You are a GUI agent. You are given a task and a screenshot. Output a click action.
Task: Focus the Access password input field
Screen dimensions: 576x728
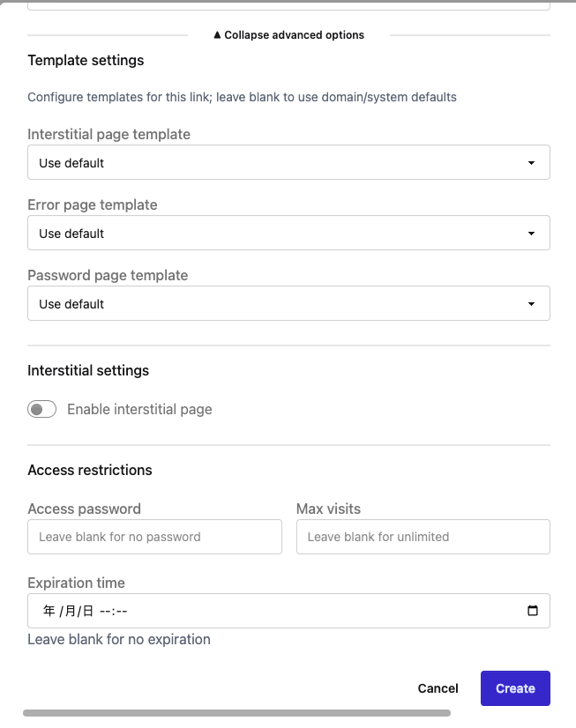pyautogui.click(x=154, y=537)
